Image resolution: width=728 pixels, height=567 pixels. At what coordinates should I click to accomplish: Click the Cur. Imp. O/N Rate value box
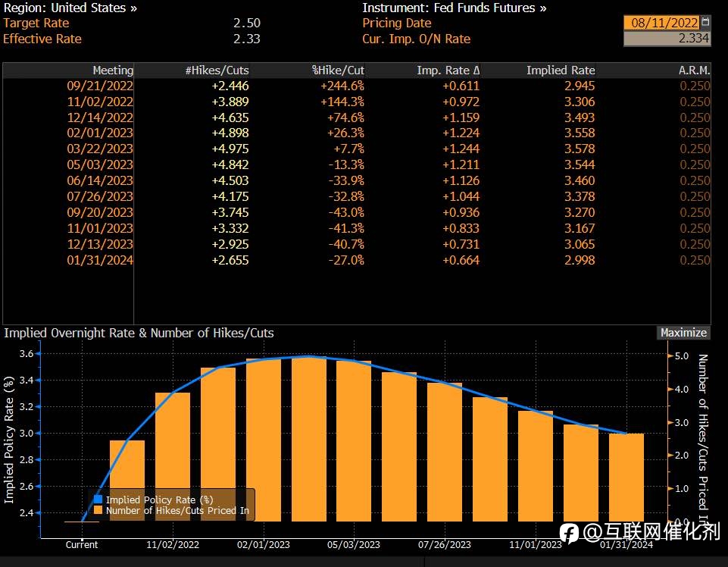click(667, 38)
